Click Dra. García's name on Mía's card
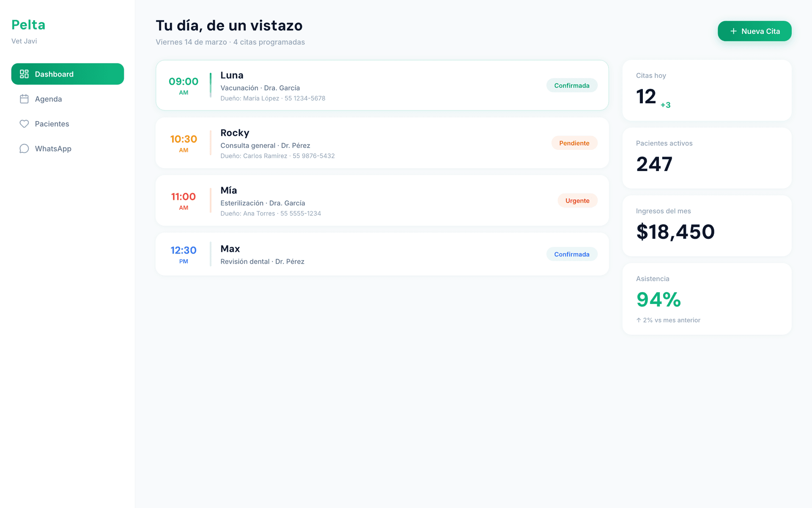The width and height of the screenshot is (812, 508). coord(287,203)
